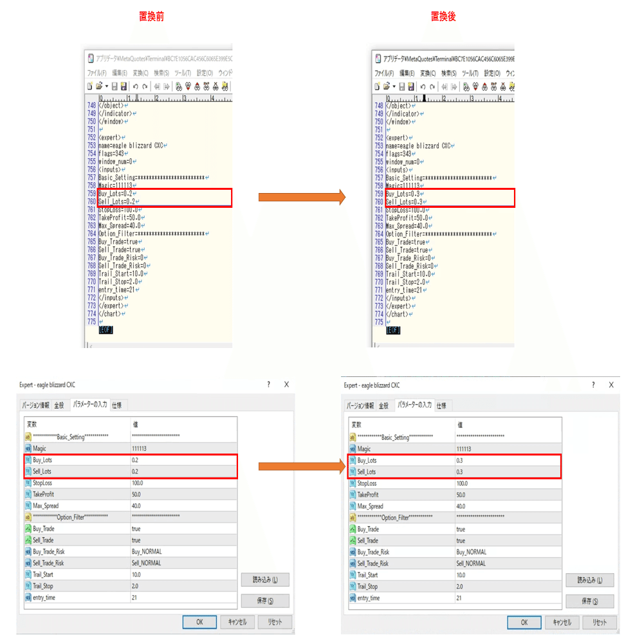Click リセット in dialog with Buy_Lots 0.2
The height and width of the screenshot is (644, 644).
[x=275, y=622]
